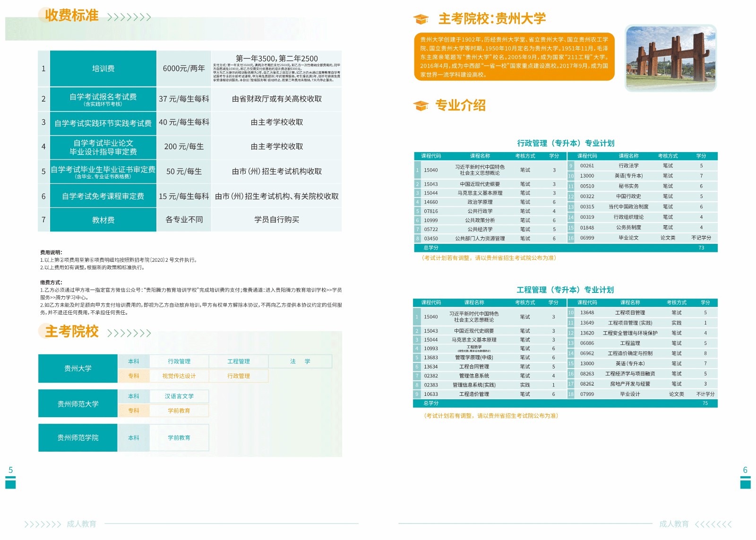Click the 公共政策分析 course name
The height and width of the screenshot is (540, 756).
pyautogui.click(x=480, y=221)
